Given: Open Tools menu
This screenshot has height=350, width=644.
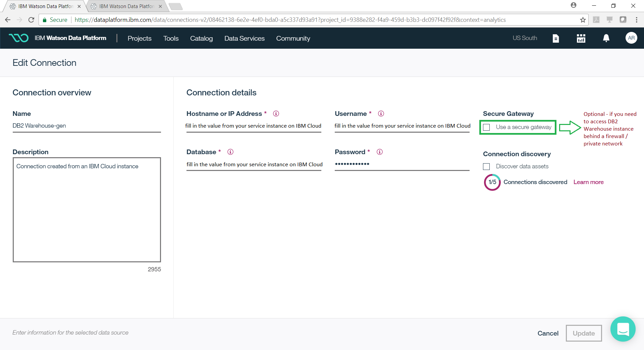Looking at the screenshot, I should click(171, 38).
